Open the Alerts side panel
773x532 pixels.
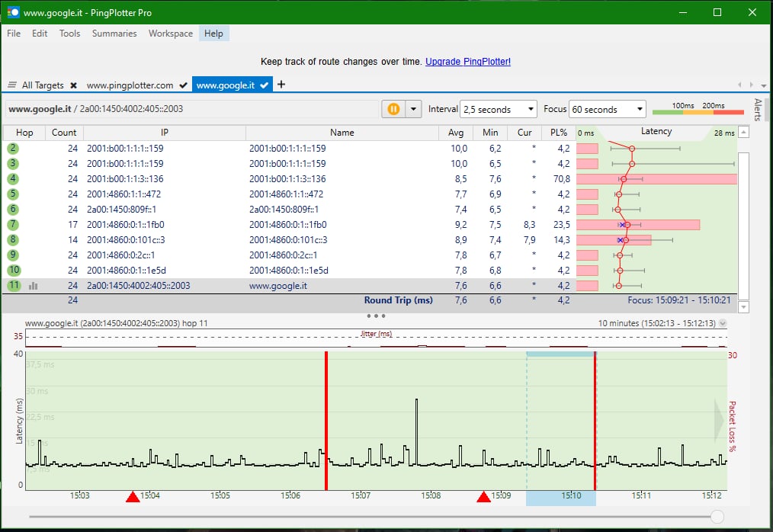click(758, 110)
